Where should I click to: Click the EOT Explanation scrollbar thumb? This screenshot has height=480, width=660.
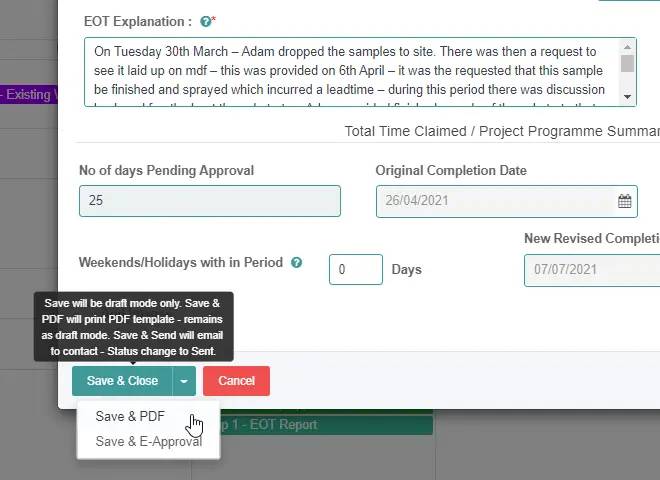tap(628, 63)
